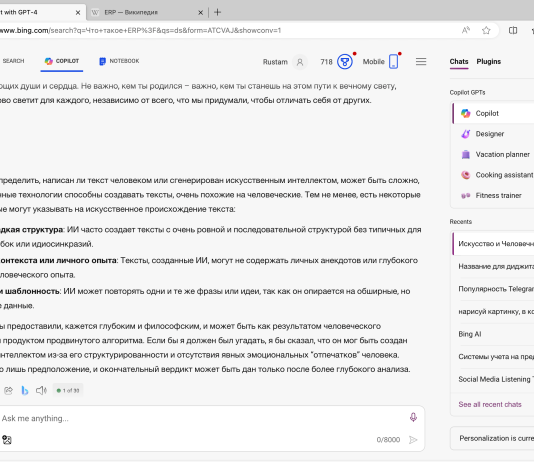534x462 pixels.
Task: Open the Rewards medal icon
Action: pos(345,62)
